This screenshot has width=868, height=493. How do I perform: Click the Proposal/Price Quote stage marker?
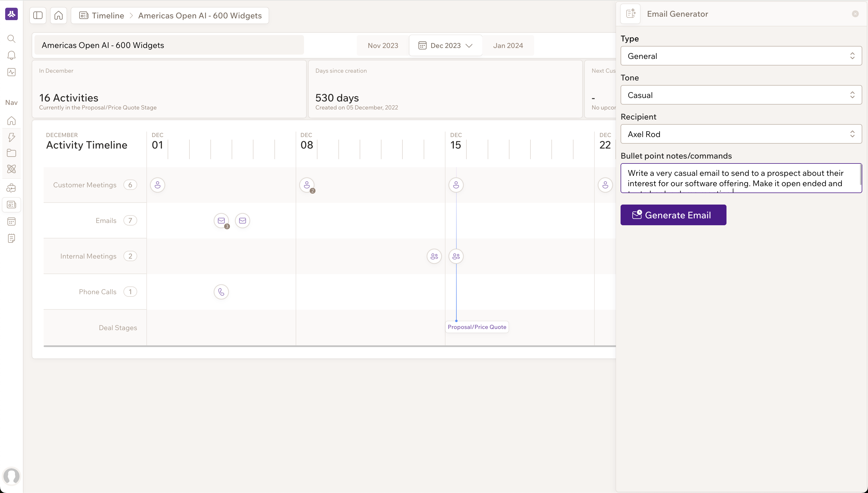coord(476,327)
